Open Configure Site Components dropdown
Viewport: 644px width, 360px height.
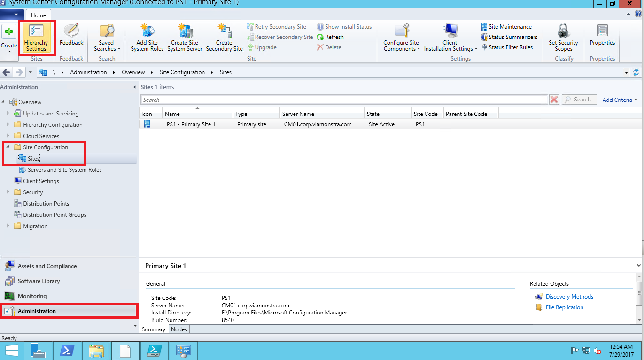[x=401, y=38]
